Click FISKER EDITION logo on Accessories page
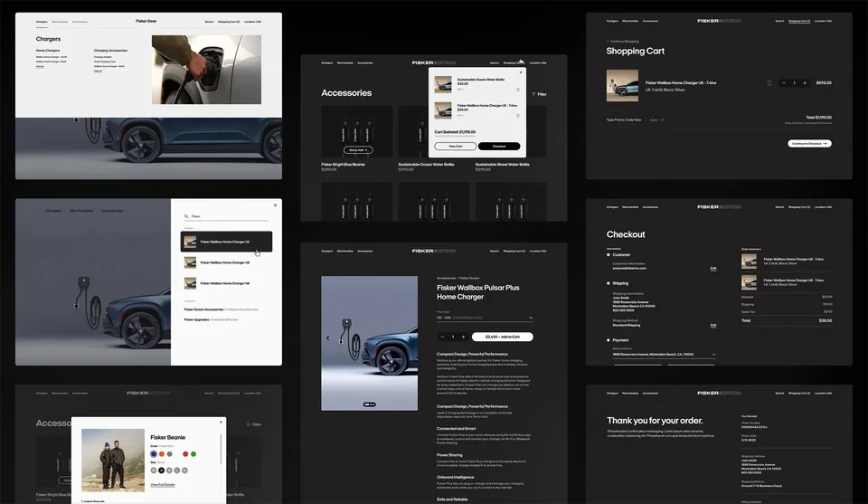 click(x=433, y=63)
